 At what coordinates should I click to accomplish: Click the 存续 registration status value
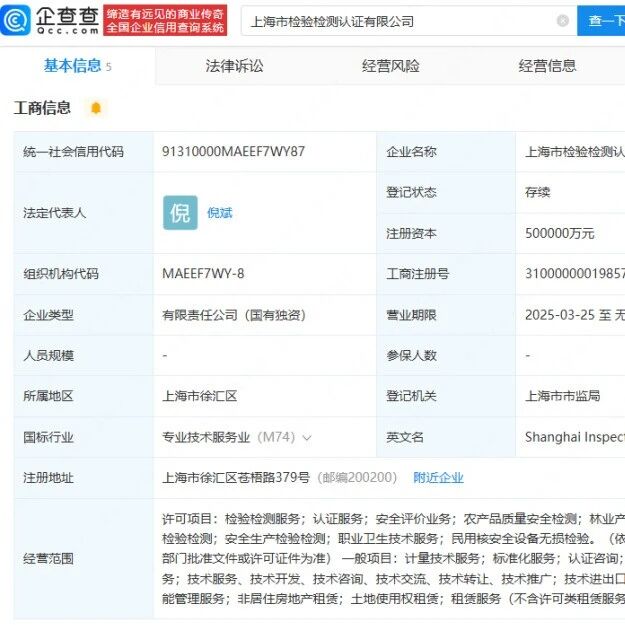(537, 193)
